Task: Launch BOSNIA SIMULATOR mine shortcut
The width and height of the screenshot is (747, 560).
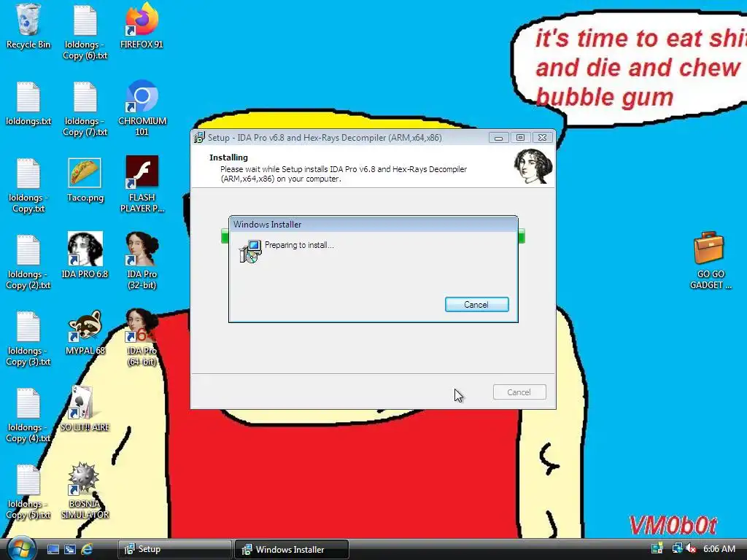Action: [x=85, y=491]
